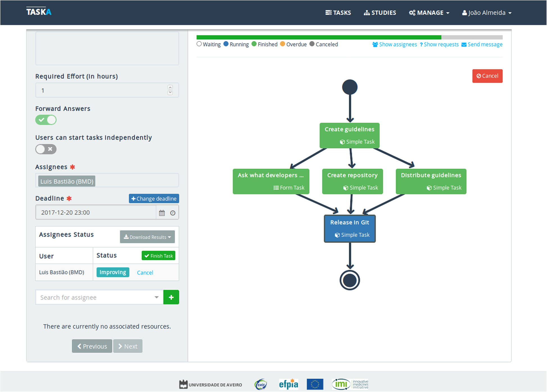Click the Finished green legend circle
The image size is (547, 392).
pyautogui.click(x=254, y=44)
